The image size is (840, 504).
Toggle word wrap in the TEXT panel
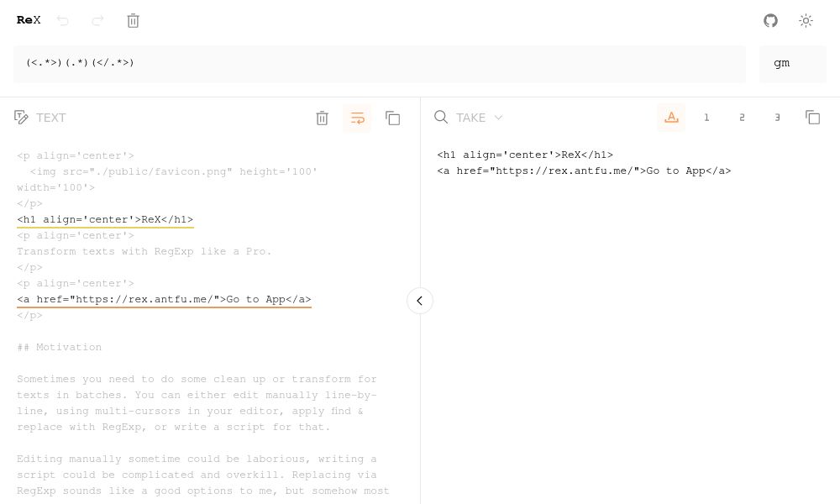tap(357, 118)
